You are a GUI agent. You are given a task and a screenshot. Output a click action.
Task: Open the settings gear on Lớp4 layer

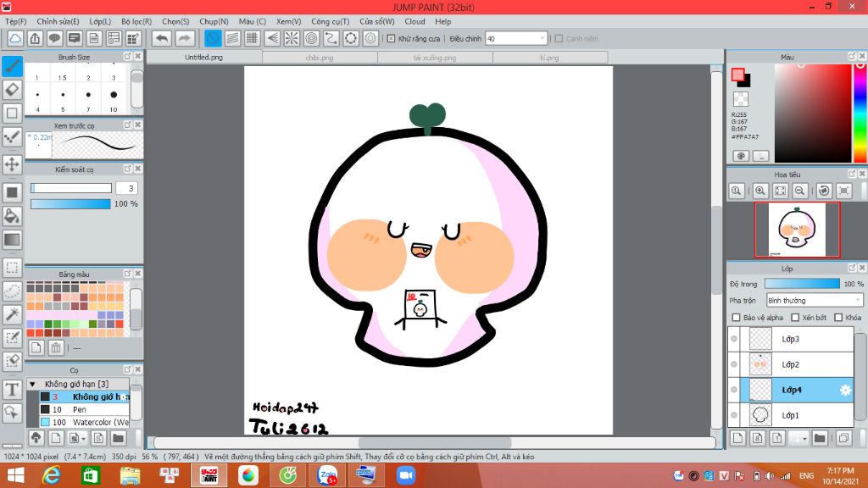click(845, 390)
